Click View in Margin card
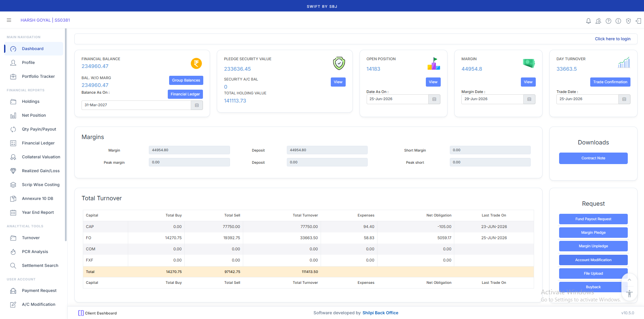Screen dimensions: 644x319 pos(528,82)
